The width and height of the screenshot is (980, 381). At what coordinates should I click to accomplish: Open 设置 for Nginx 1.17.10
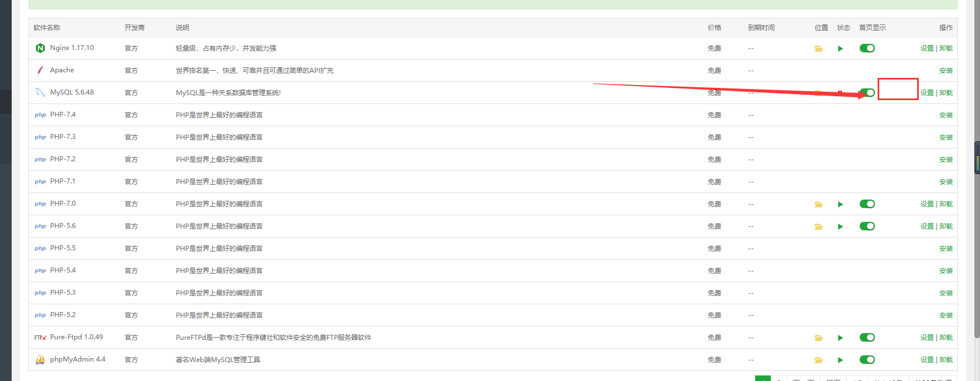coord(927,48)
